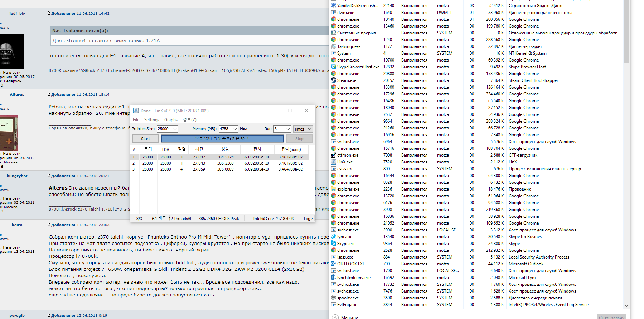The height and width of the screenshot is (319, 644).
Task: Click the post icon beside jedi_blr's 14:42 date
Action: click(x=49, y=13)
